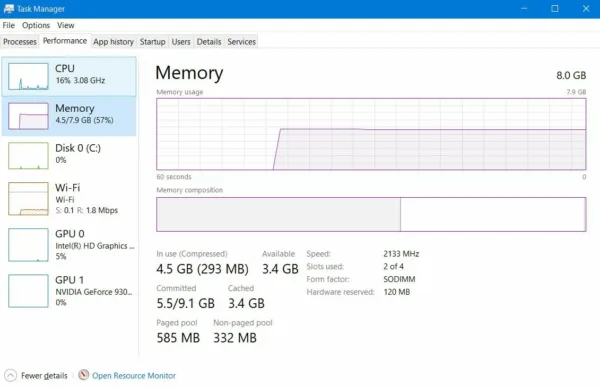Open the Wi-Fi throughput graph entry
This screenshot has width=600, height=388.
pos(69,199)
